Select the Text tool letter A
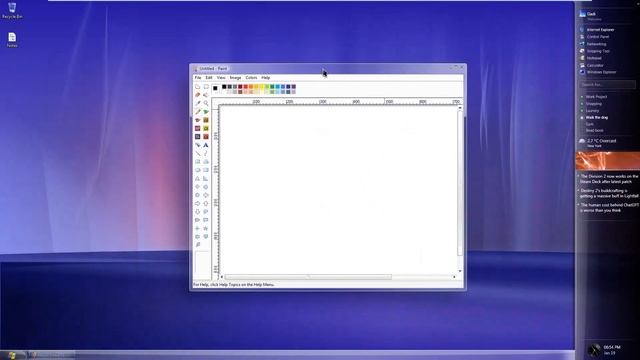Screen dimensions: 640x360 tap(206, 145)
